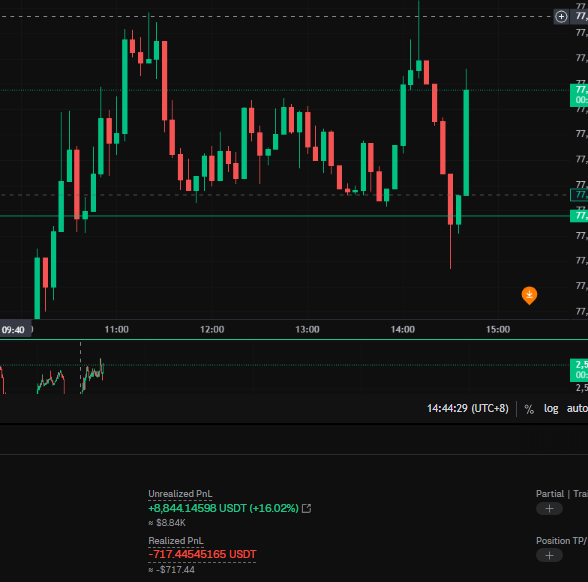Viewport: 588px width, 582px height.
Task: Click the plus button under Partial
Action: [x=549, y=509]
